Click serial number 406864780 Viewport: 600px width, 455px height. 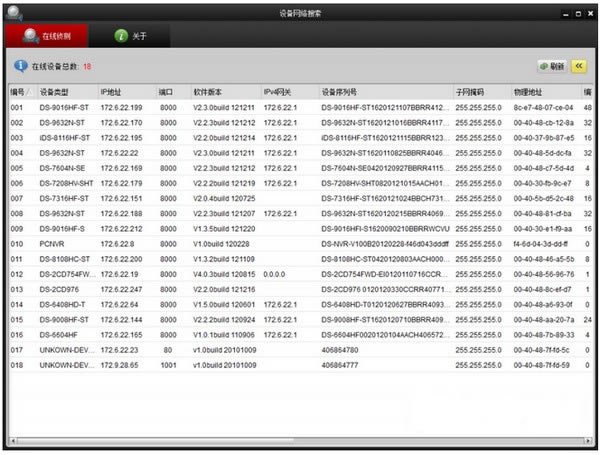tap(340, 350)
